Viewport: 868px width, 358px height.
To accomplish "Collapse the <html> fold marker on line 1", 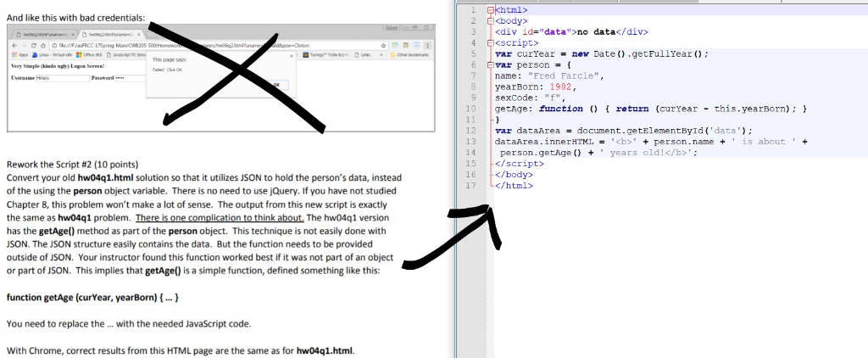I will tap(491, 10).
